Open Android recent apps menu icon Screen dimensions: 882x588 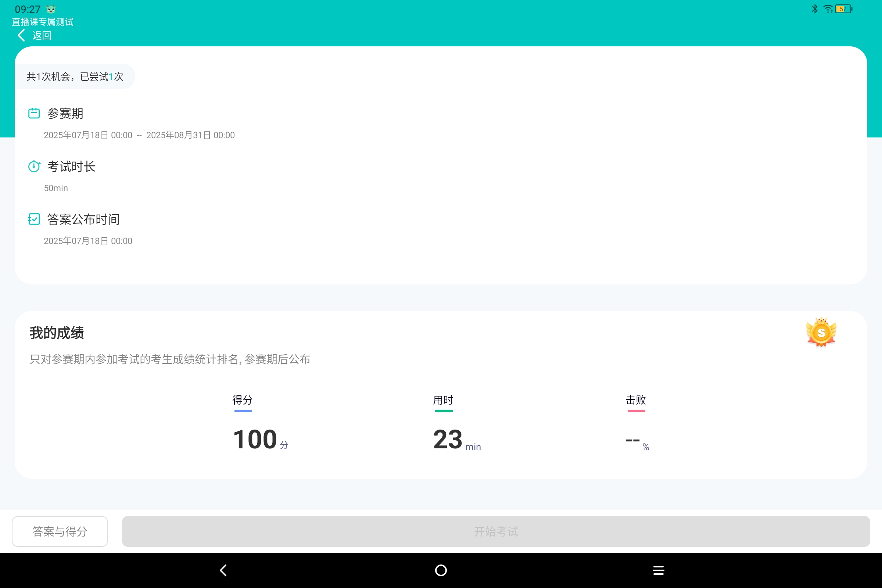[659, 570]
